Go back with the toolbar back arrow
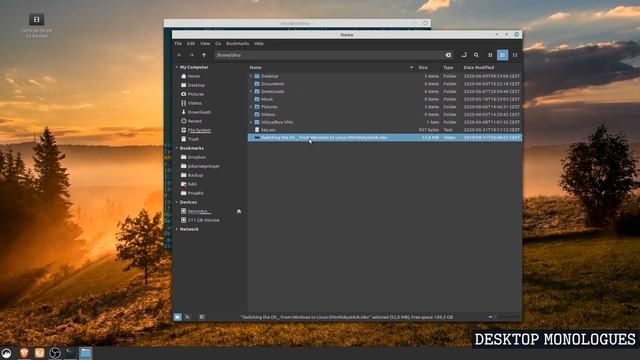 point(180,55)
